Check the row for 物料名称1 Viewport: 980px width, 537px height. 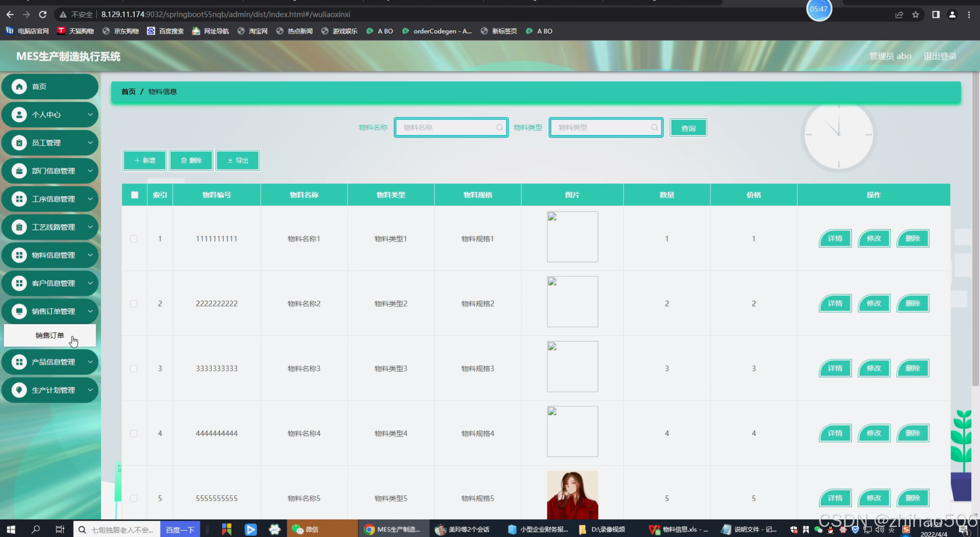134,239
